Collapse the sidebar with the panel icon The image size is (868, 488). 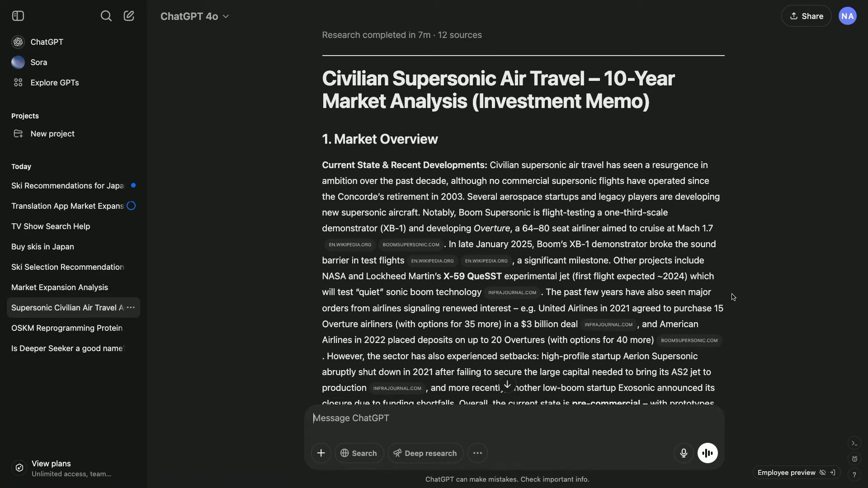[18, 16]
